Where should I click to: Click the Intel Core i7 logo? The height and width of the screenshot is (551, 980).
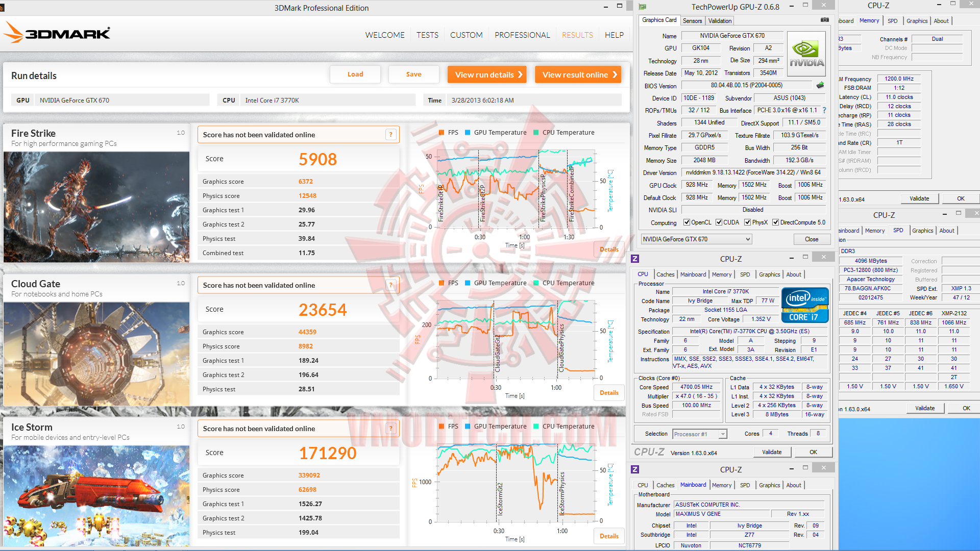805,305
